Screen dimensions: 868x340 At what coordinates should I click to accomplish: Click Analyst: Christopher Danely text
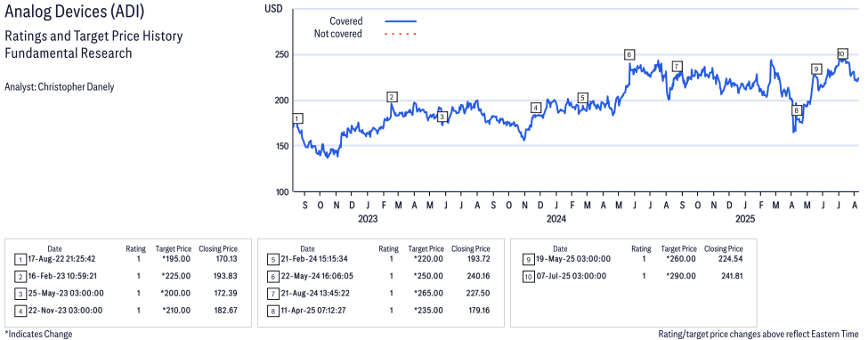(x=60, y=87)
